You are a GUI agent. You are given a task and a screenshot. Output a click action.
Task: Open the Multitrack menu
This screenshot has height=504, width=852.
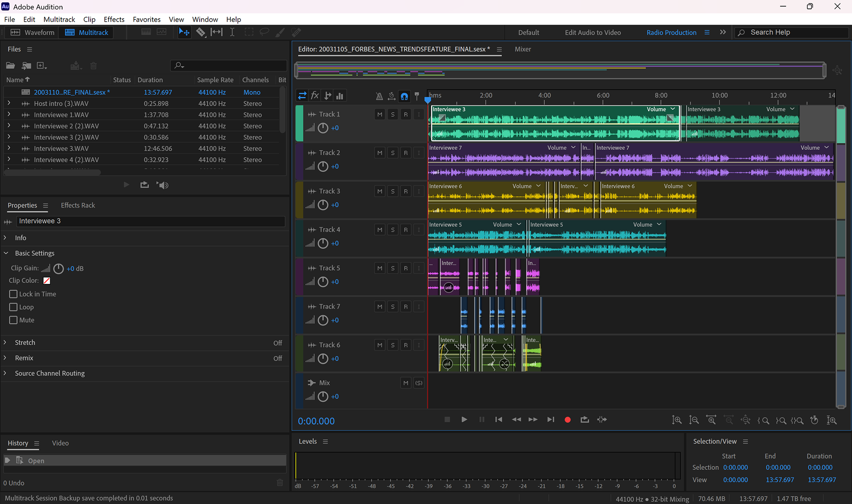[x=59, y=20]
